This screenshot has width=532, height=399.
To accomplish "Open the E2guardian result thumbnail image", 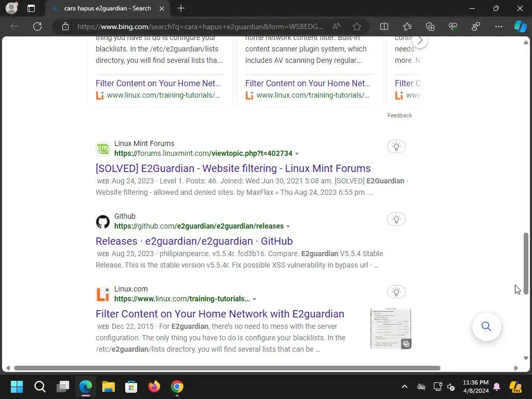I will coord(391,328).
